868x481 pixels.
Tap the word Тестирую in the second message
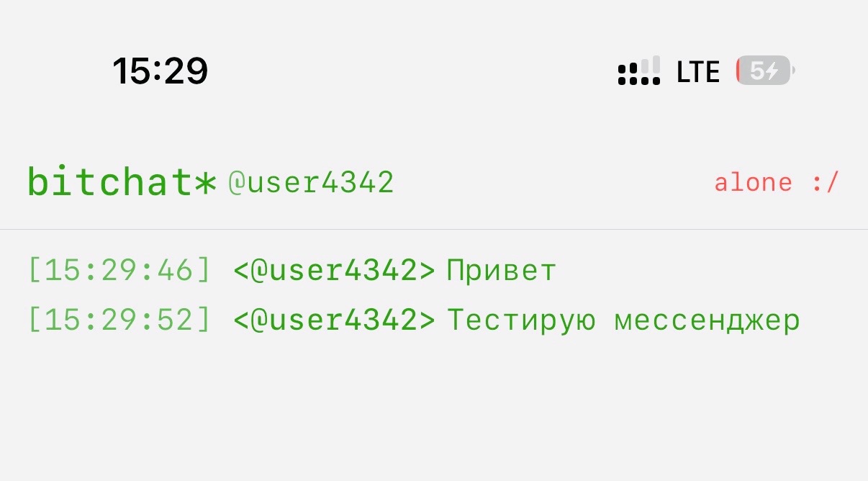click(x=522, y=320)
